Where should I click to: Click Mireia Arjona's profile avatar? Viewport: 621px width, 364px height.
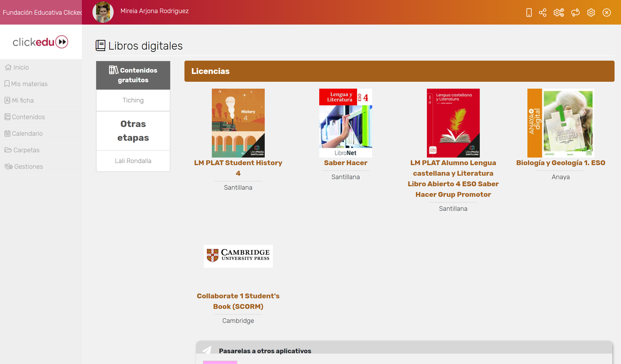click(103, 12)
